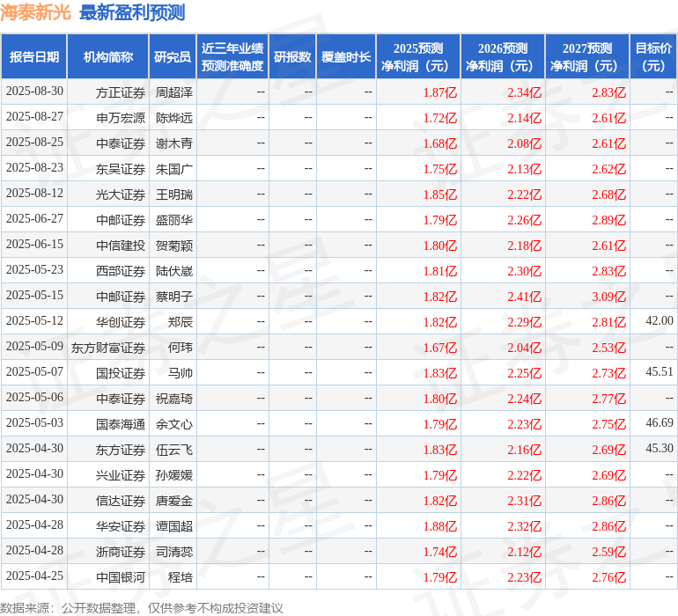Click the 2025预测净利润 column header
This screenshot has height=616, width=678.
point(418,56)
